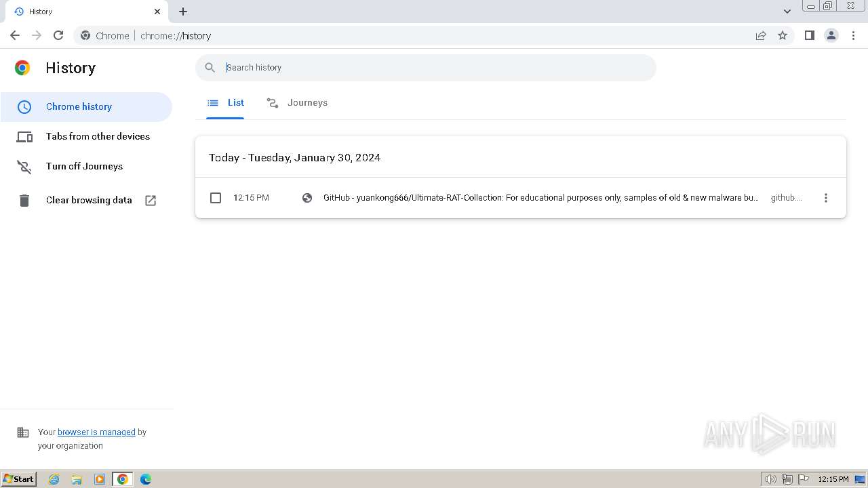This screenshot has height=488, width=868.
Task: Expand the tab search chevron
Action: tap(787, 12)
